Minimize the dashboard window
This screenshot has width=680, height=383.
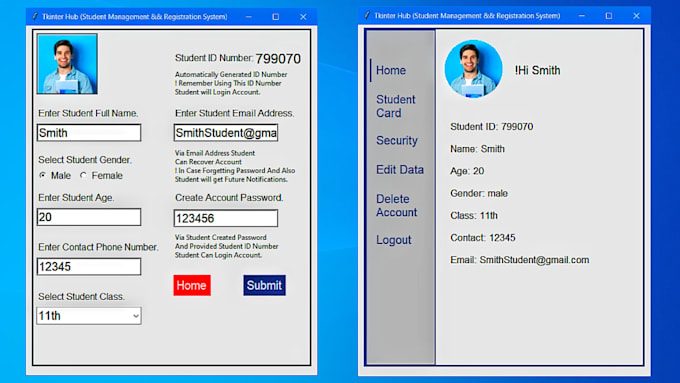tap(582, 16)
